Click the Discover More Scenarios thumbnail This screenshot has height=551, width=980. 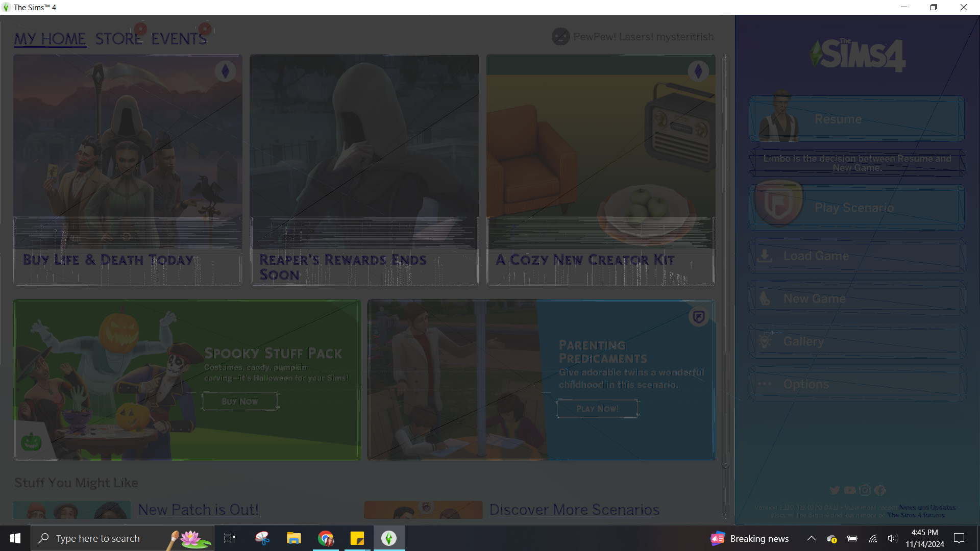[423, 510]
